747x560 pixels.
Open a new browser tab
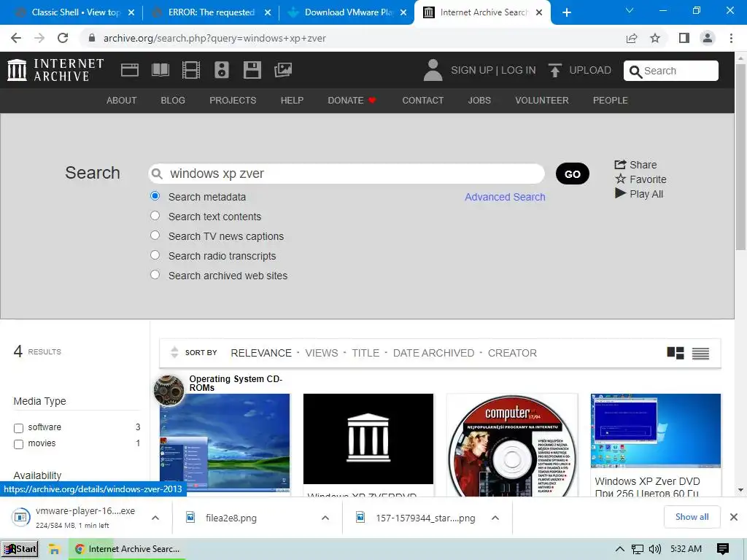pos(566,12)
